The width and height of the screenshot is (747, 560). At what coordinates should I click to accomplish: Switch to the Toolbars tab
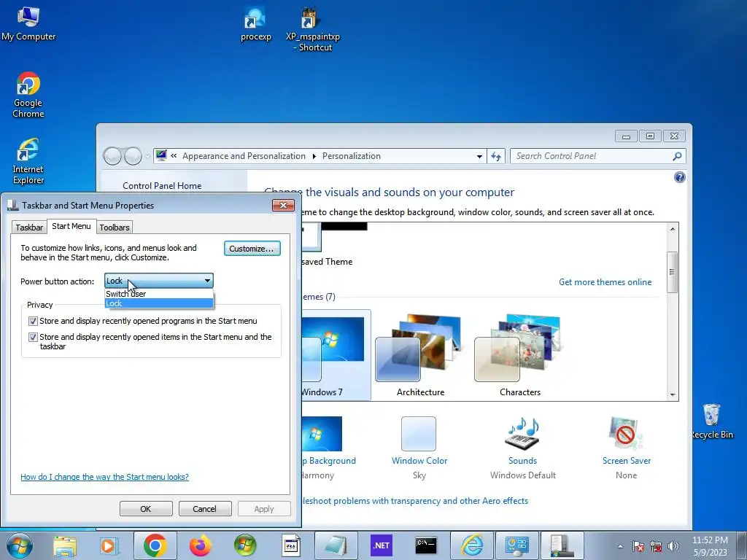pos(115,227)
